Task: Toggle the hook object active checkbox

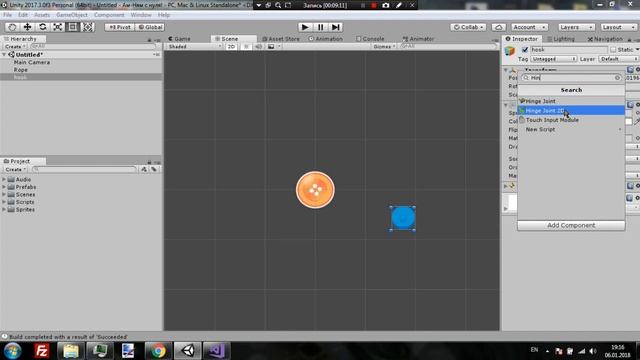Action: pyautogui.click(x=525, y=50)
